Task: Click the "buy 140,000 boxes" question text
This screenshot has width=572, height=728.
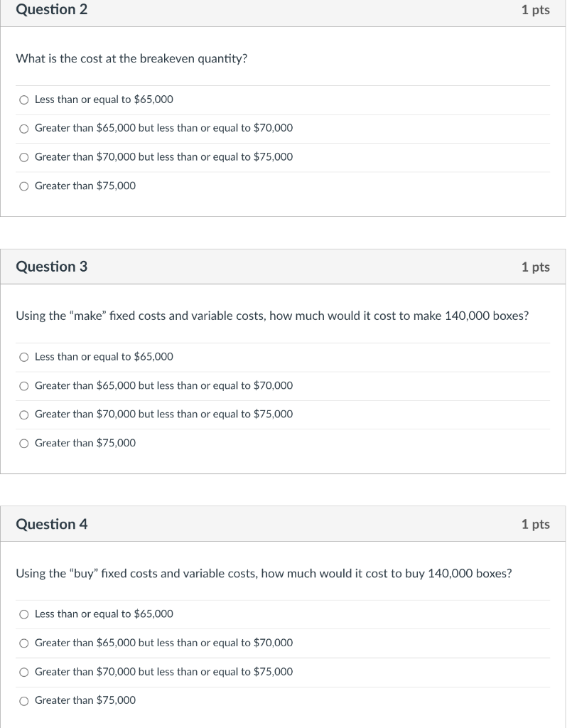Action: tap(264, 573)
